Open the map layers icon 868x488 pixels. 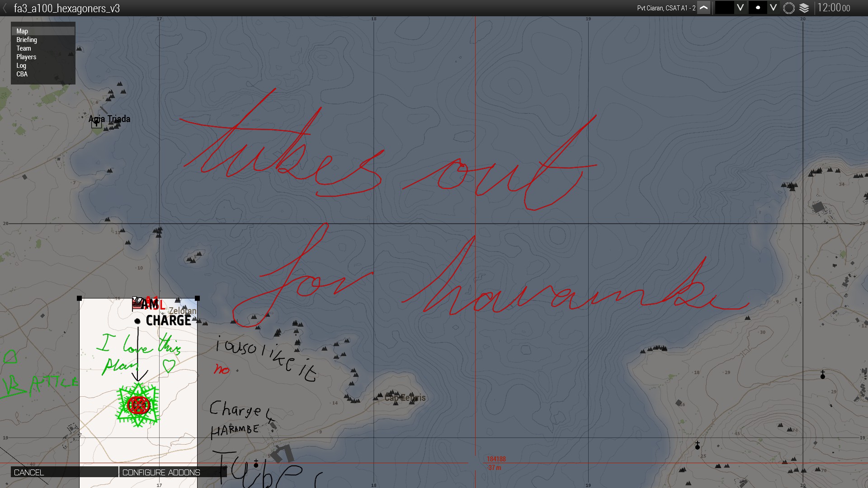pyautogui.click(x=804, y=8)
